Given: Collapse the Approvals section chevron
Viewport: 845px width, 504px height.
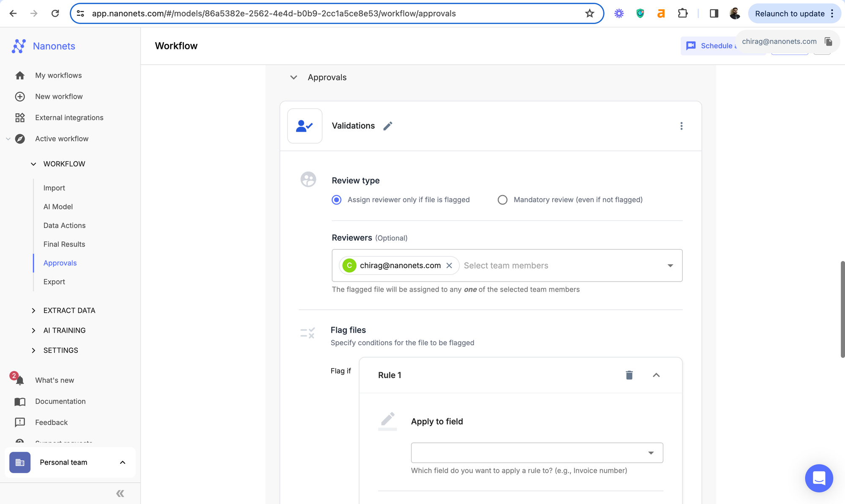Looking at the screenshot, I should coord(294,77).
